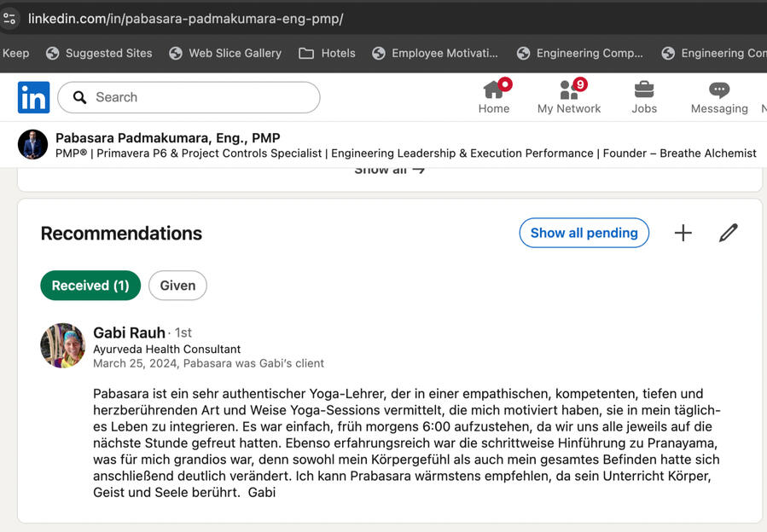
Task: Select the Received (1) tab
Action: point(90,286)
